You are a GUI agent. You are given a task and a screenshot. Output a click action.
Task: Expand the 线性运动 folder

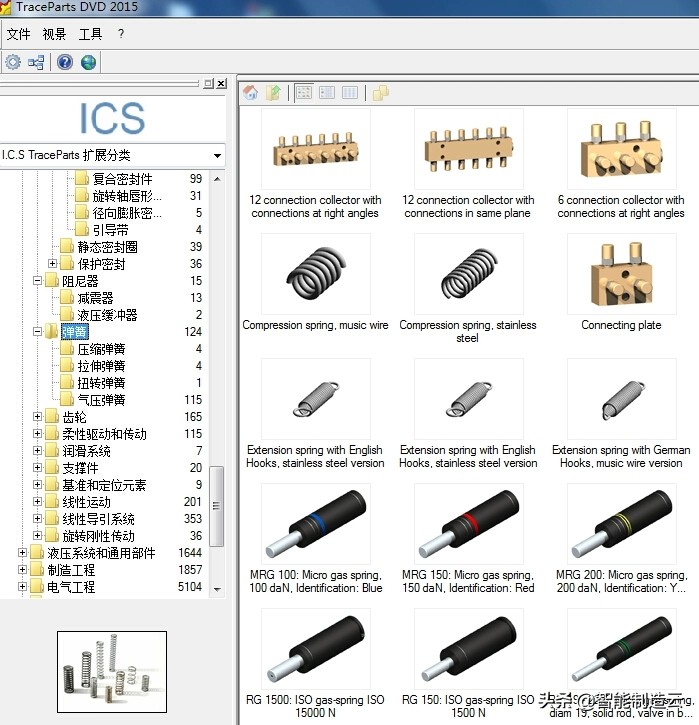tap(37, 502)
